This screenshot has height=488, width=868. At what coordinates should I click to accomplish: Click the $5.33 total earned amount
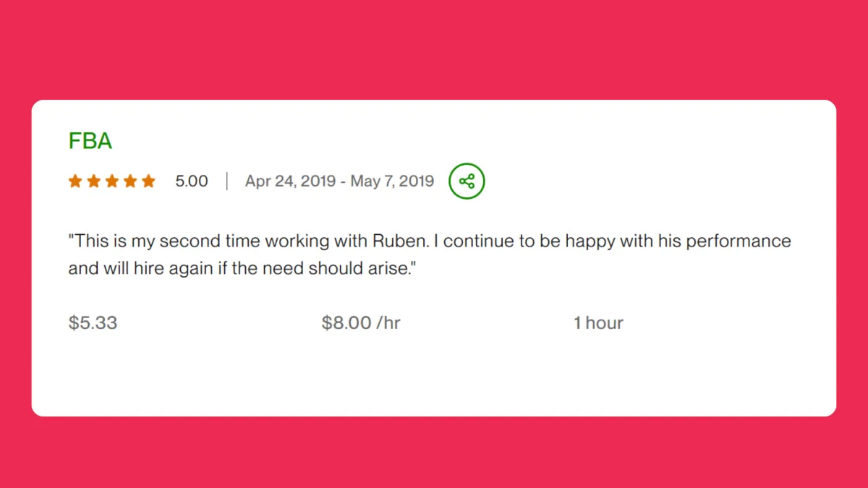coord(93,322)
